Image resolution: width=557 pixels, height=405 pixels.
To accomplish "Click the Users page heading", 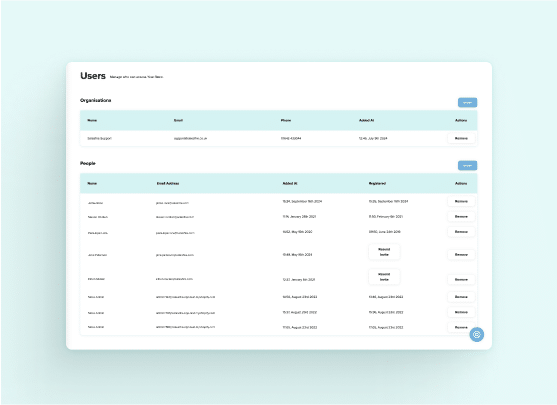I will [93, 76].
